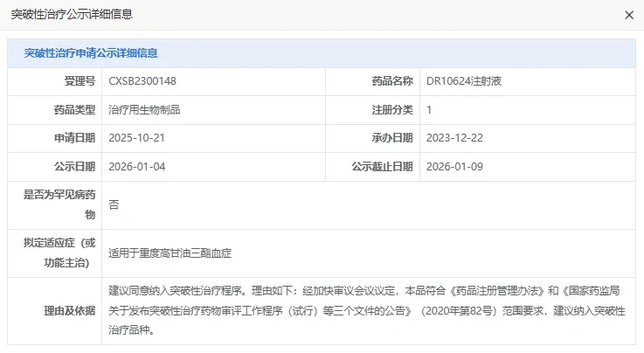Screen dimensions: 644x353
Task: Click the 公示截止日期 label
Action: (x=382, y=167)
